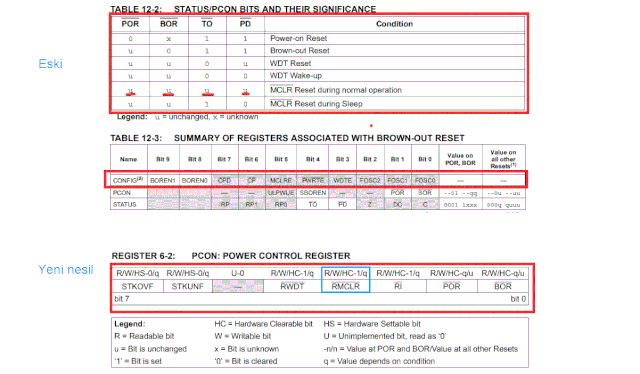Click the "ULPWUE" cell
Viewport: 640px width, 374px height.
pyautogui.click(x=281, y=193)
